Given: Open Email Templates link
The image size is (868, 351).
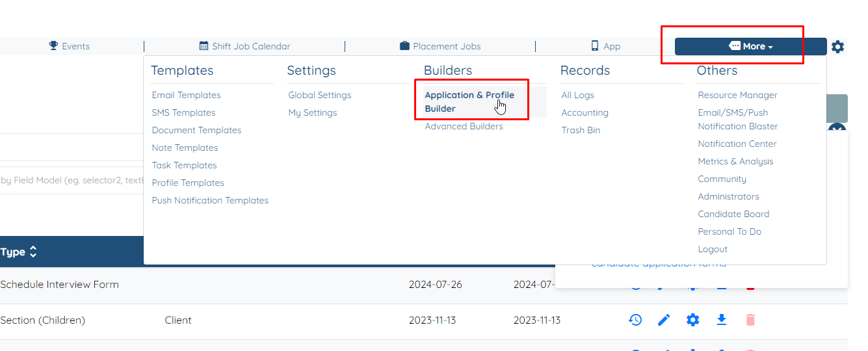Looking at the screenshot, I should click(186, 96).
